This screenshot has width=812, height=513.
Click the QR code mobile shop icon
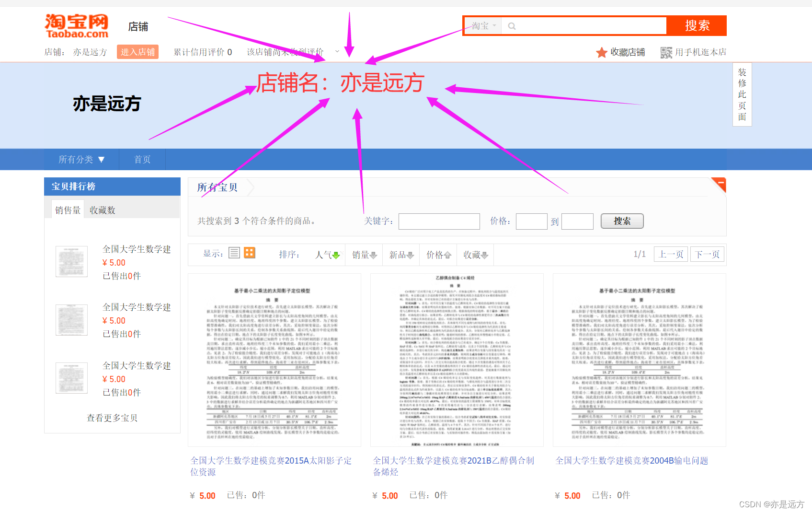(666, 52)
